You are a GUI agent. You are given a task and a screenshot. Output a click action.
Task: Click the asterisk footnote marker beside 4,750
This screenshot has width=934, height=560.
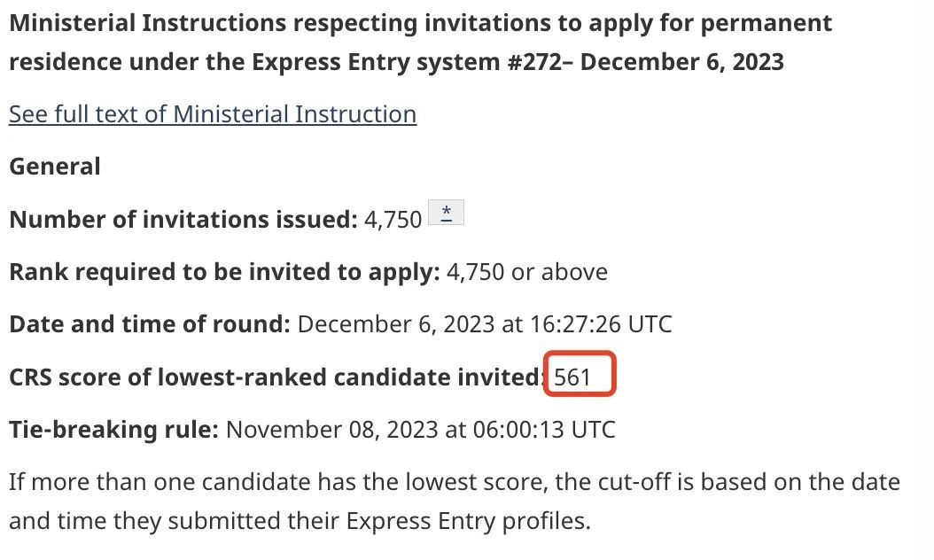click(447, 213)
